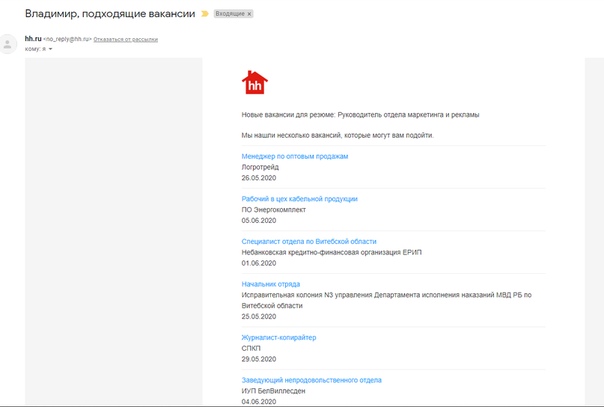Open vacancy Специалист отдела по Витебской области
This screenshot has width=604, height=407.
(x=309, y=241)
